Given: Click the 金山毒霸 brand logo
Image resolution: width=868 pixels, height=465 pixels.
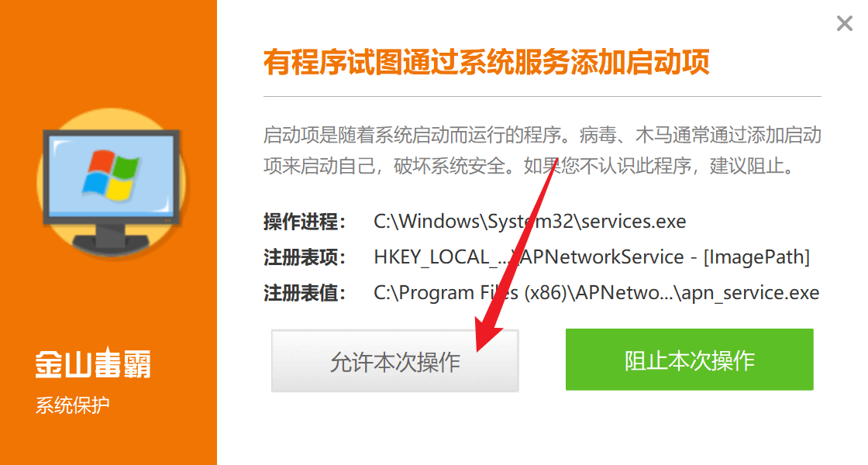Looking at the screenshot, I should click(93, 363).
